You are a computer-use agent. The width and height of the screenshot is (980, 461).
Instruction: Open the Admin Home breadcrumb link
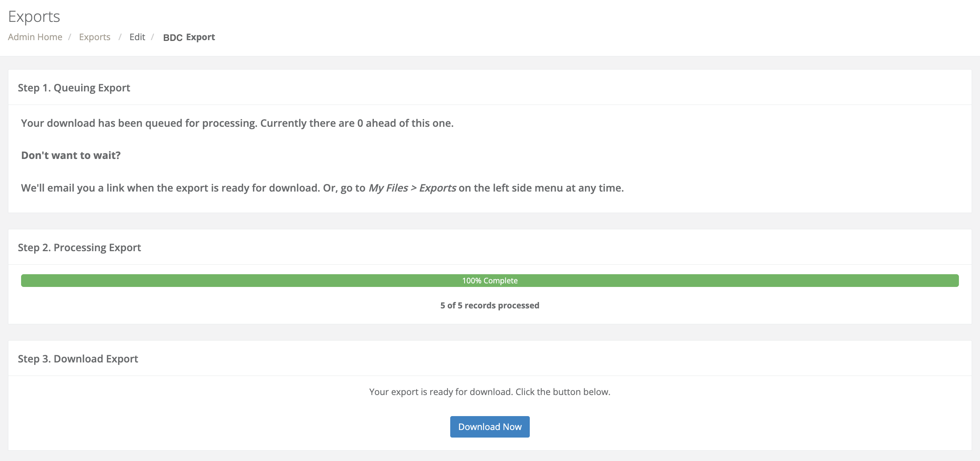[x=35, y=37]
